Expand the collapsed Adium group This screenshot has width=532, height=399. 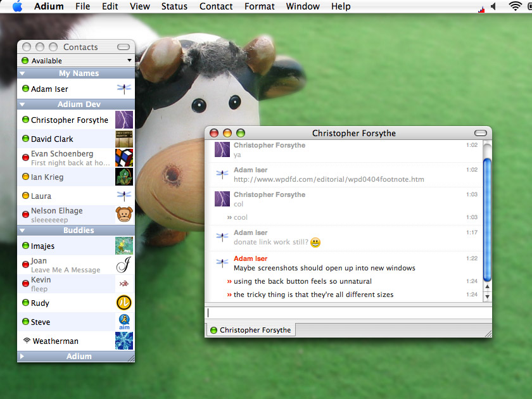coord(22,356)
